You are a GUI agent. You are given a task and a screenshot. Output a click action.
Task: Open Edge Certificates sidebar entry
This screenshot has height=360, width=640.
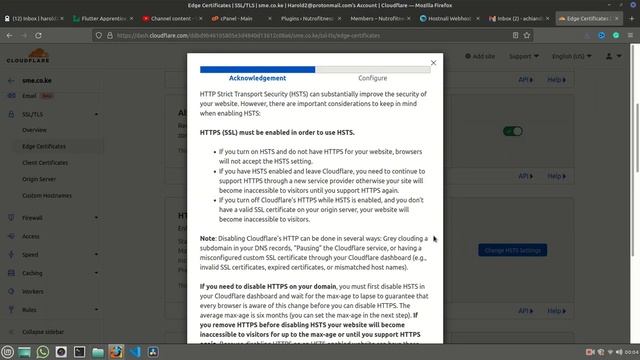tap(44, 146)
